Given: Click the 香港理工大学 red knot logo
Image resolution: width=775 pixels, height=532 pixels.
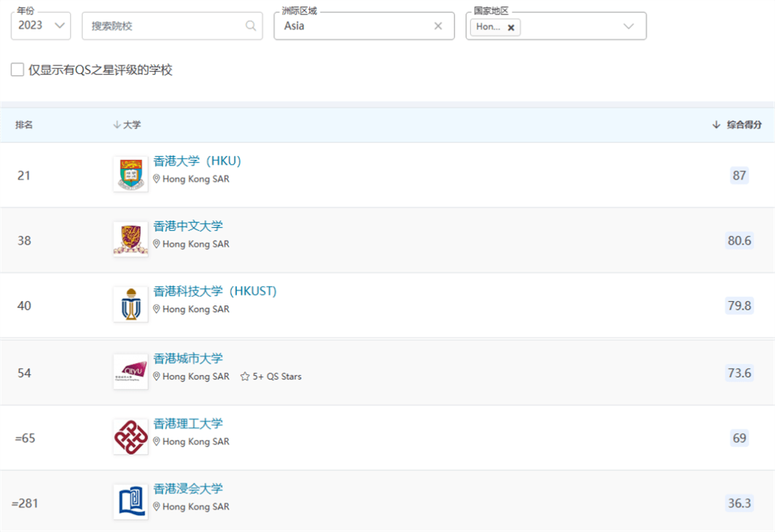Looking at the screenshot, I should pos(131,437).
